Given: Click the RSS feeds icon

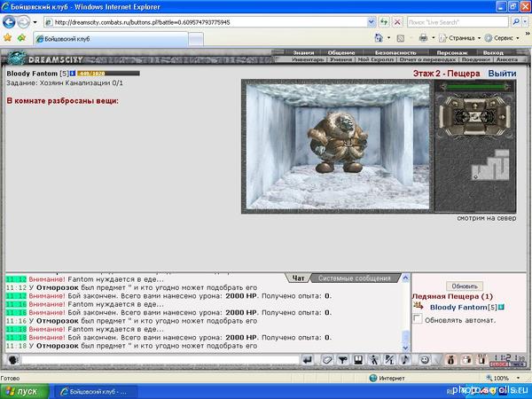Looking at the screenshot, I should pyautogui.click(x=401, y=38).
